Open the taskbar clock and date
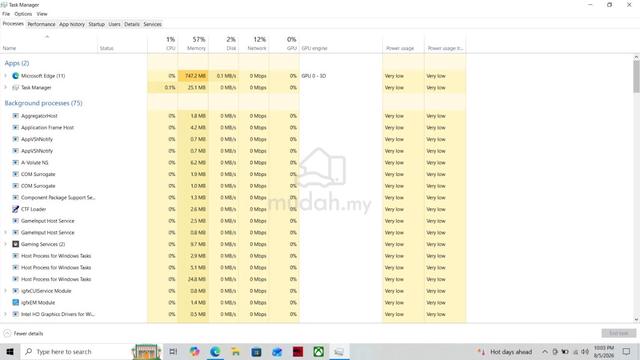This screenshot has width=640, height=360. point(604,351)
